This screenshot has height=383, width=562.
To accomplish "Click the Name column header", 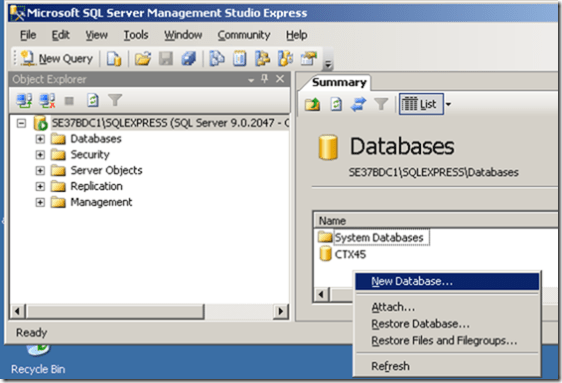I will [x=436, y=221].
